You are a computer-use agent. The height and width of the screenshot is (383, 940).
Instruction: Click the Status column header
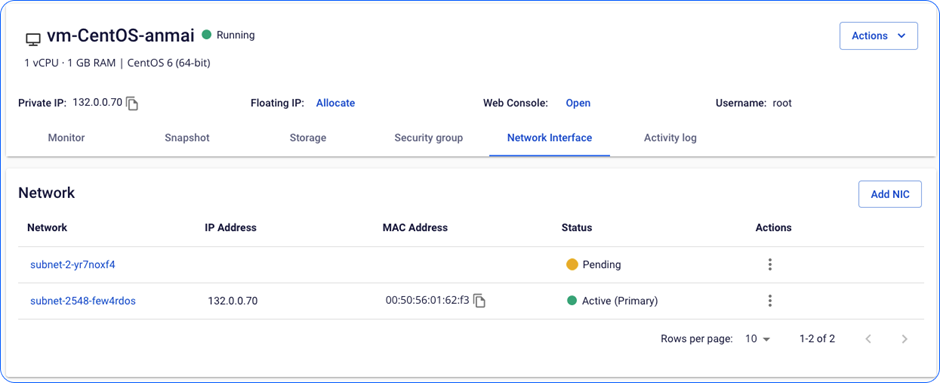pos(577,228)
